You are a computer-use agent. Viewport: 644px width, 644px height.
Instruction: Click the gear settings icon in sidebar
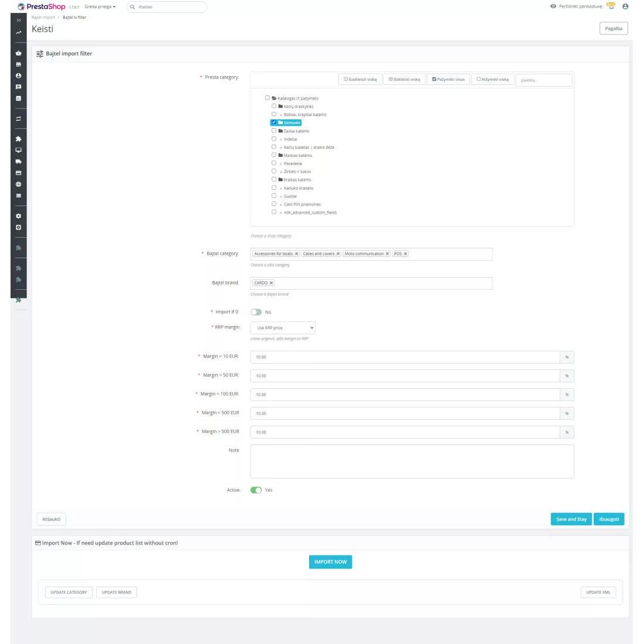pyautogui.click(x=18, y=216)
